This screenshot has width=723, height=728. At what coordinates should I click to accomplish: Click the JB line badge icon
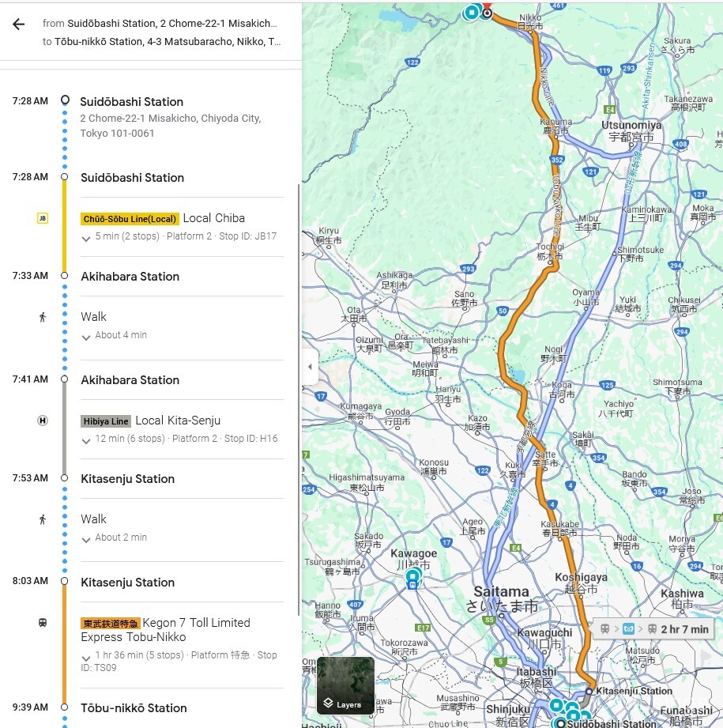(42, 218)
